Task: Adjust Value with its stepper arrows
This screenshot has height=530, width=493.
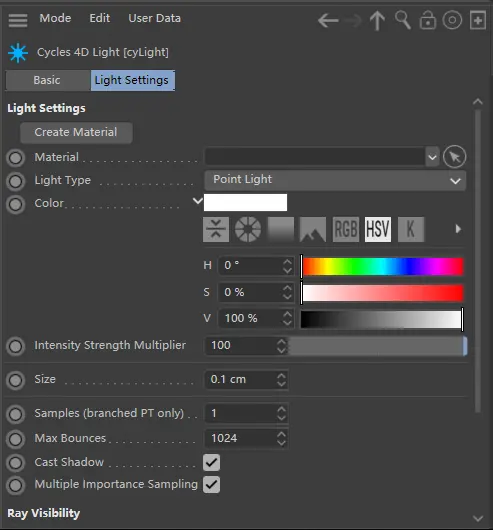Action: point(288,319)
